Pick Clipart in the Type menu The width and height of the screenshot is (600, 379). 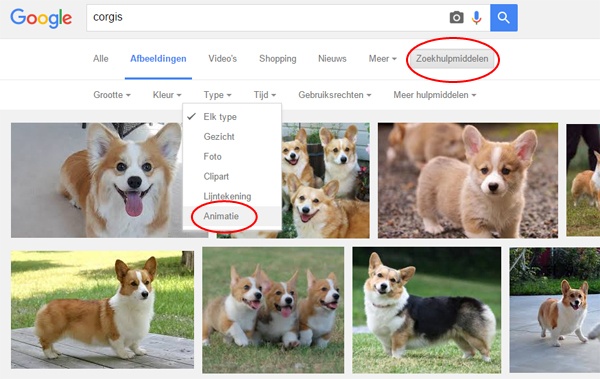click(232, 176)
